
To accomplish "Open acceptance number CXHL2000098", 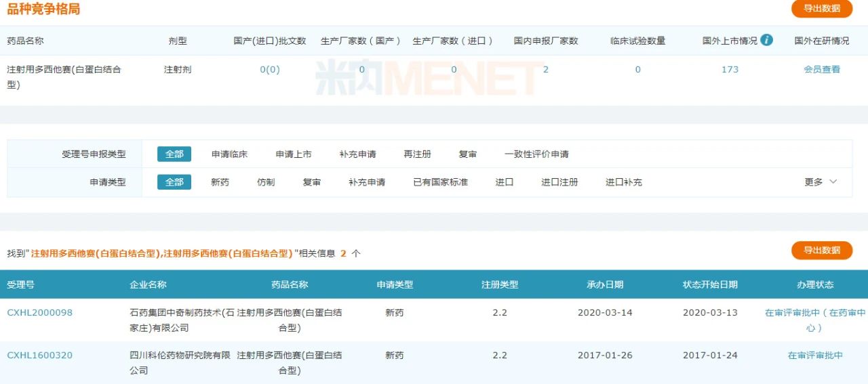I will click(39, 313).
